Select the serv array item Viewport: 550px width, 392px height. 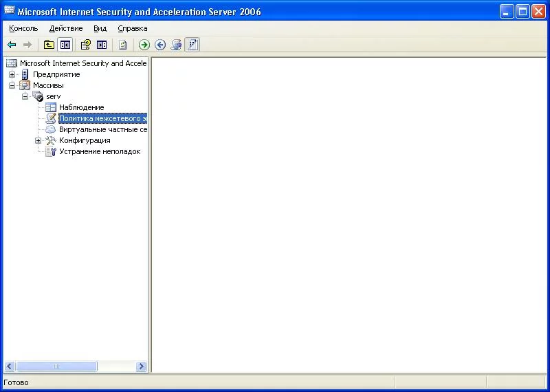click(54, 96)
